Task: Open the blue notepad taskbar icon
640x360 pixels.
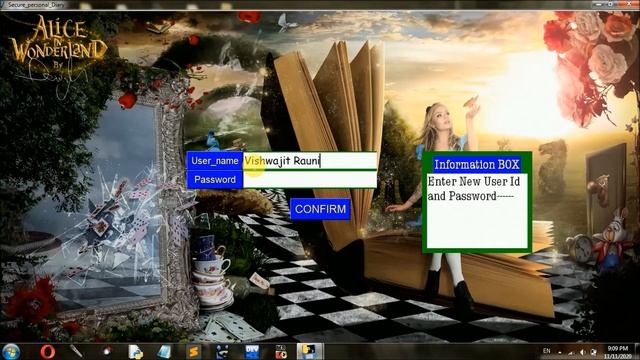Action: coord(164,351)
